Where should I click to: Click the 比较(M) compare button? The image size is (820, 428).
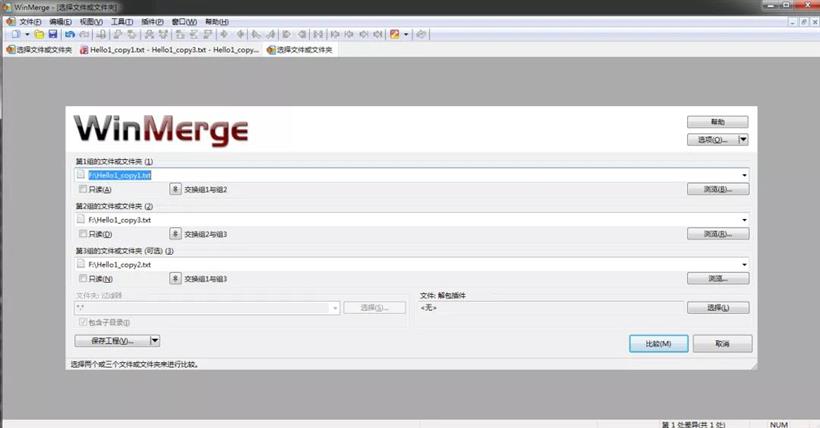[x=658, y=344]
